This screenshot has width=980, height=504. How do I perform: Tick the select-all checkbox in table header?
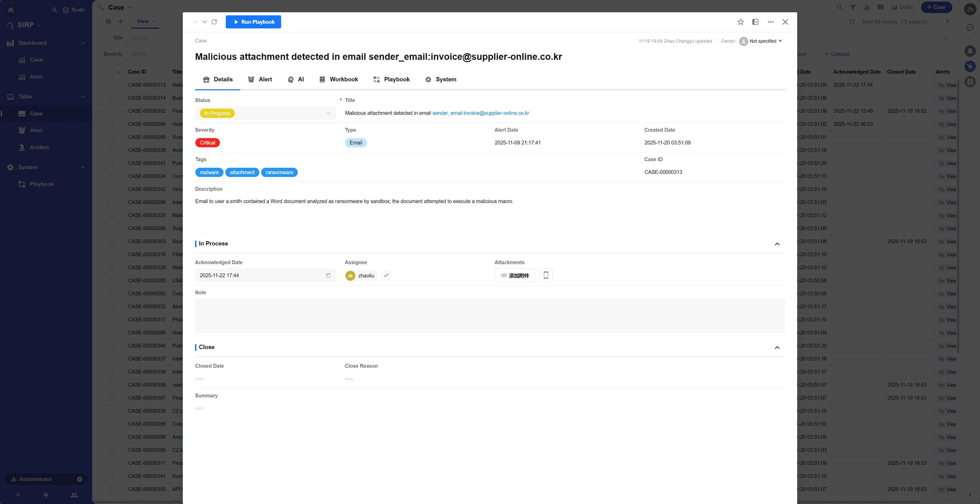pyautogui.click(x=111, y=72)
